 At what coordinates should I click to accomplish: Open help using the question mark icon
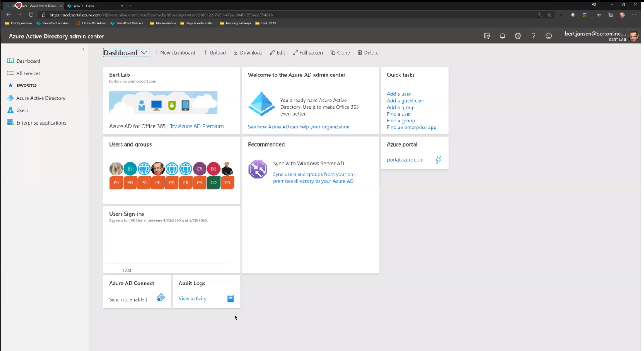[533, 36]
